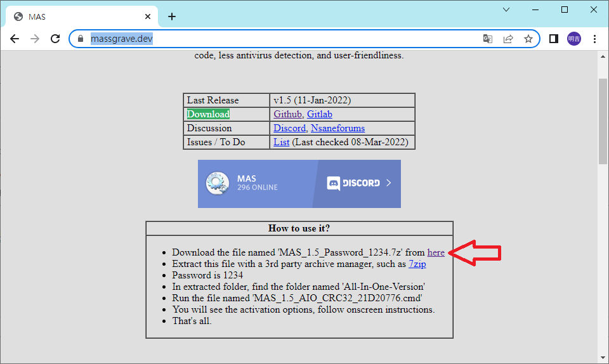Maximize the Chrome window
The image size is (609, 364).
tap(565, 10)
